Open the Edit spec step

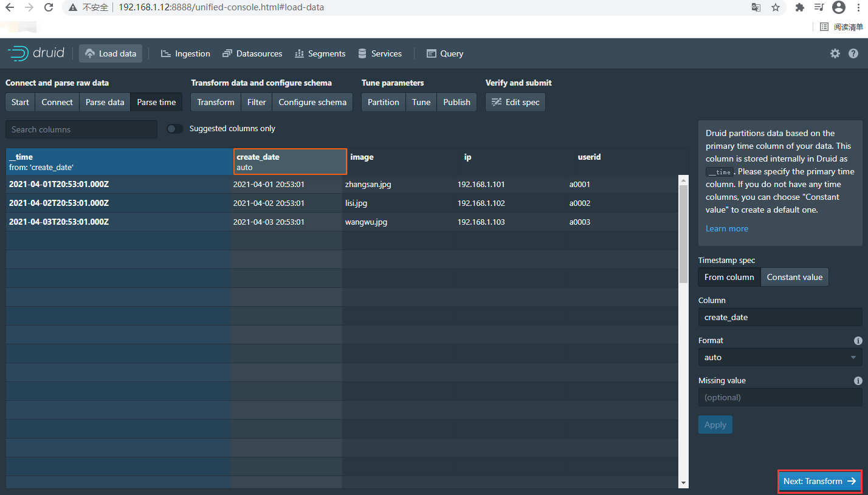(515, 102)
